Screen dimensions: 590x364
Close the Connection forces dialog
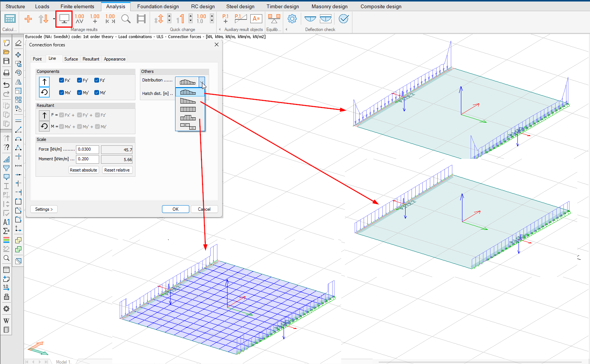[x=217, y=44]
